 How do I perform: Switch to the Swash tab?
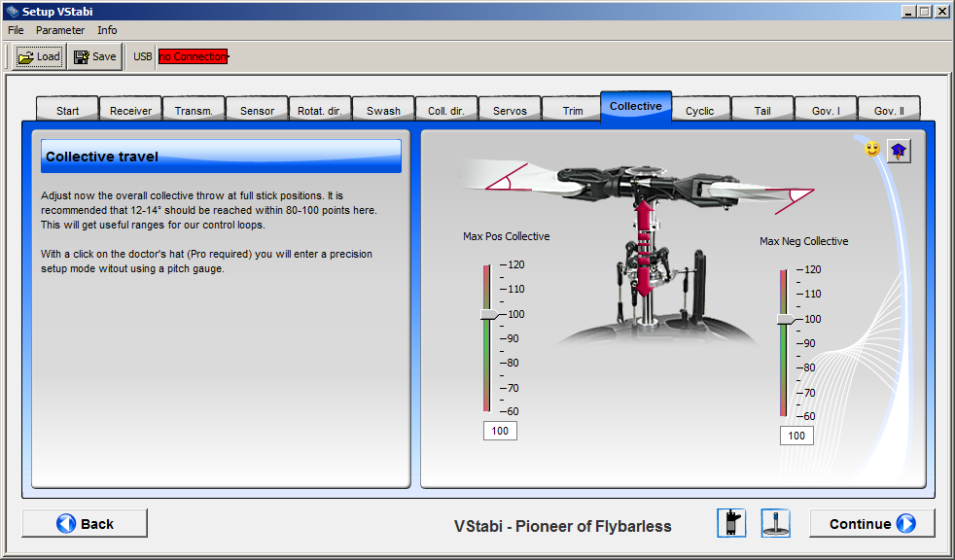pyautogui.click(x=384, y=110)
